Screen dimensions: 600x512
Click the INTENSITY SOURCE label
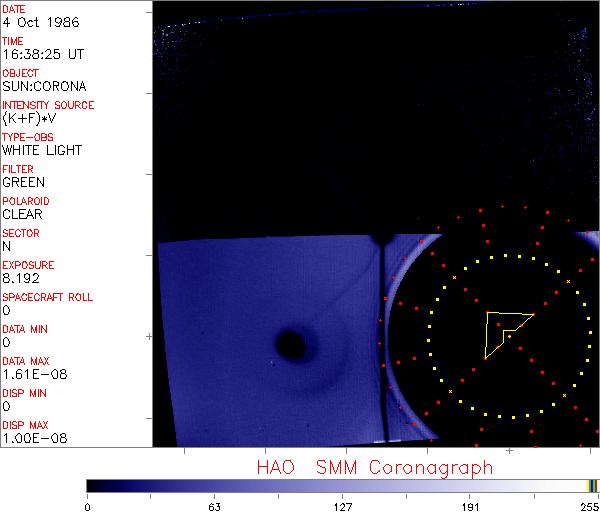[48, 105]
